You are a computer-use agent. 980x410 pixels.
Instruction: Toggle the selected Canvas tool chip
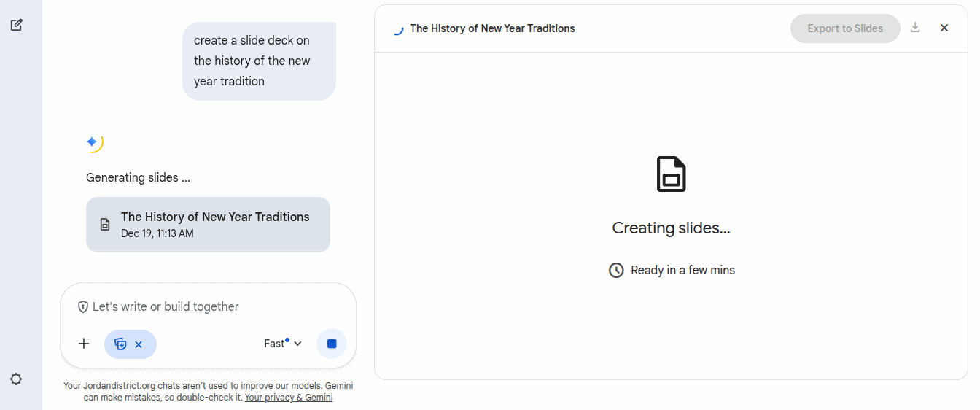pos(121,344)
